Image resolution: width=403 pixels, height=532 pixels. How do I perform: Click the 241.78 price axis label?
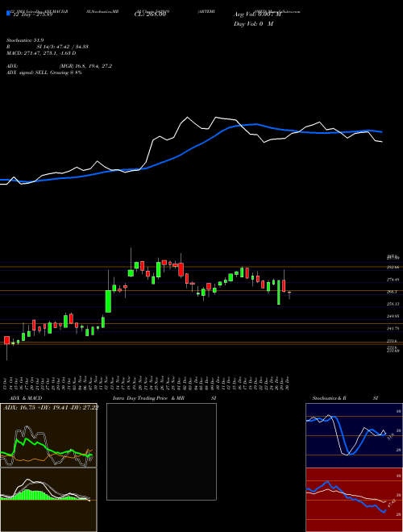393,328
